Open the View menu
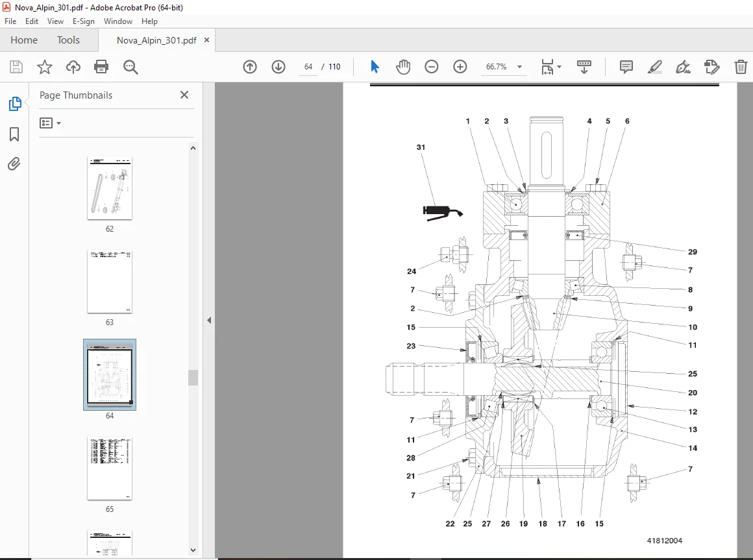753x560 pixels. click(55, 21)
